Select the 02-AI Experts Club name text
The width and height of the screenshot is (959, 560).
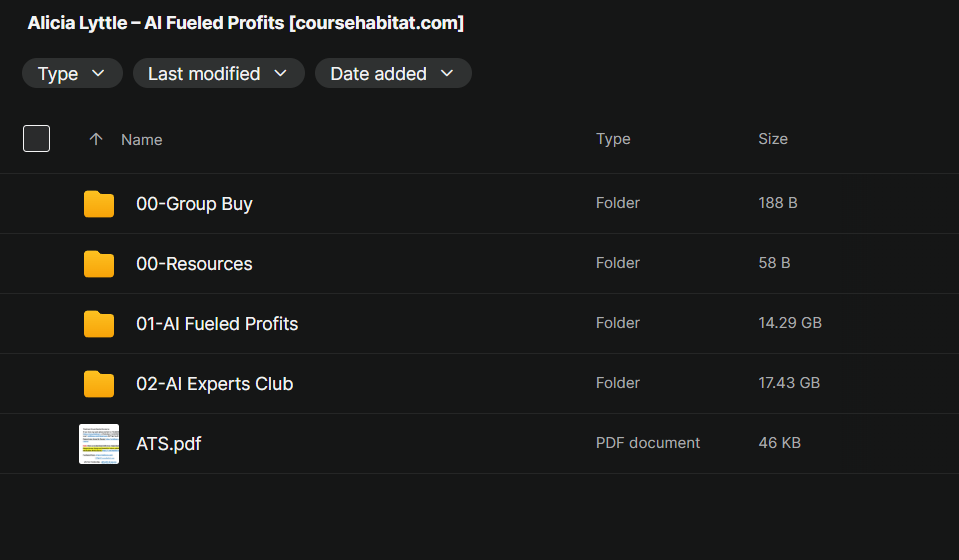pos(215,383)
